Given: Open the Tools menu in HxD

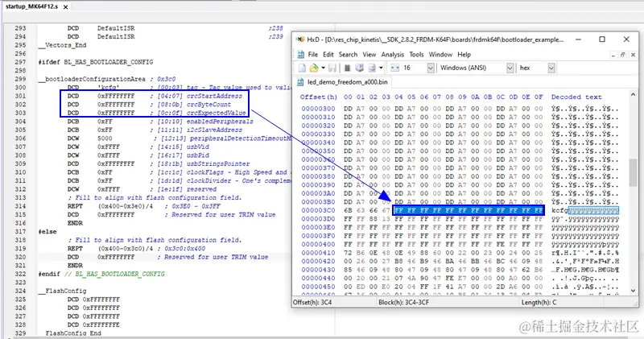Looking at the screenshot, I should [416, 54].
